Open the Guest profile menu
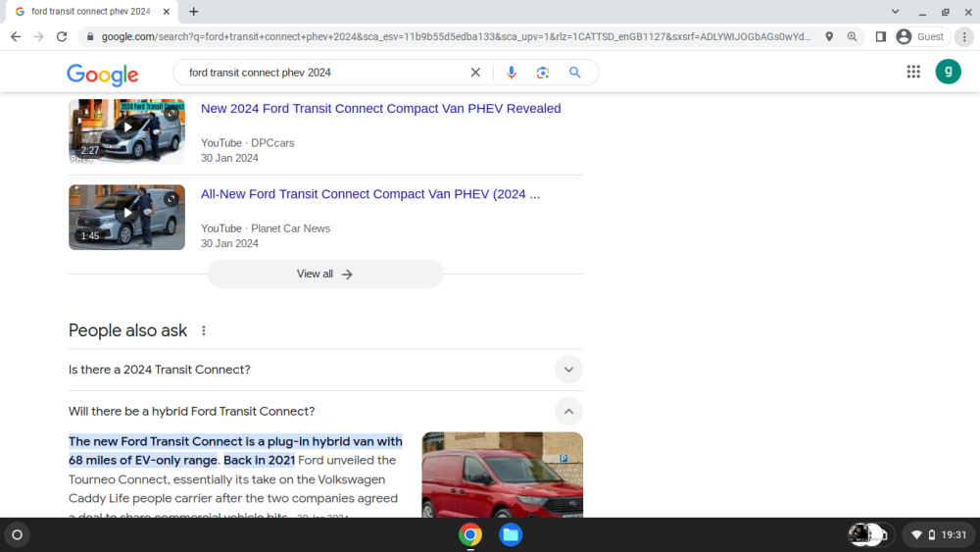This screenshot has height=552, width=980. tap(922, 37)
